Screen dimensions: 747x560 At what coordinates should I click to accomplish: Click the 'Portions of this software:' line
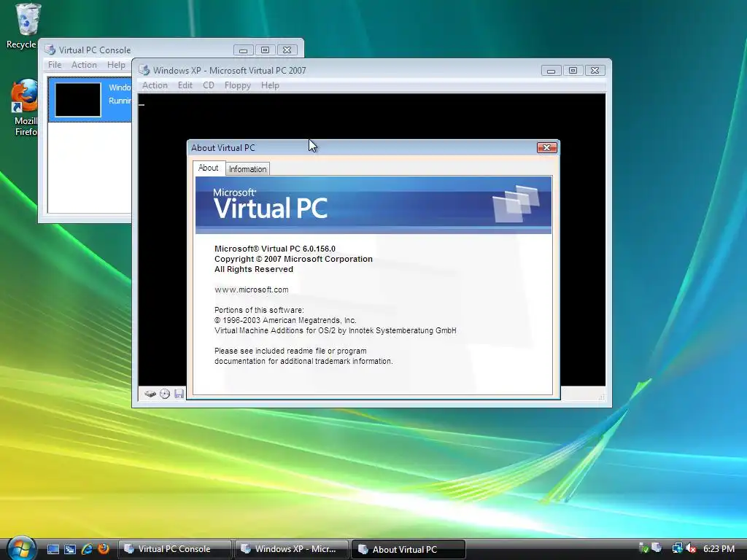click(259, 310)
